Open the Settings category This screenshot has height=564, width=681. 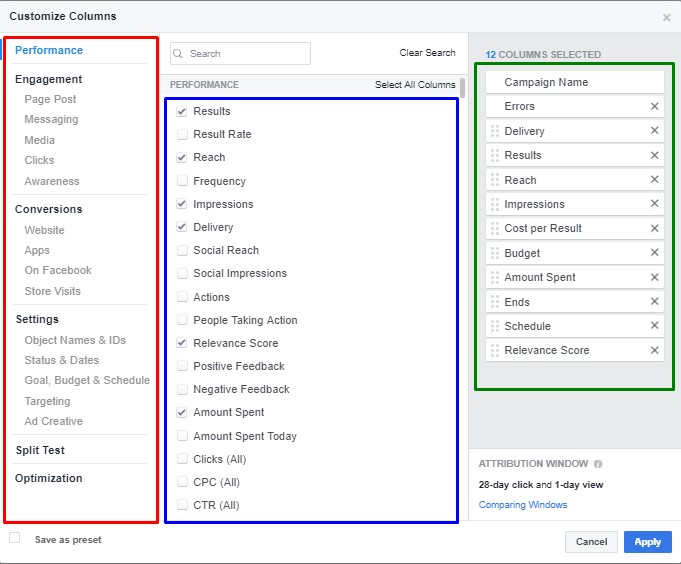click(x=37, y=320)
